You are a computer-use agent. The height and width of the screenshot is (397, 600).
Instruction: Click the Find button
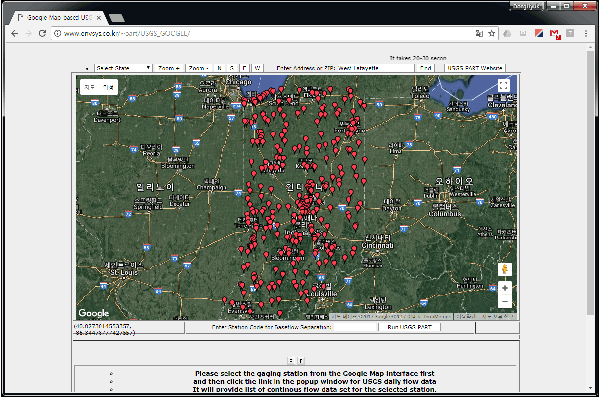(x=426, y=68)
